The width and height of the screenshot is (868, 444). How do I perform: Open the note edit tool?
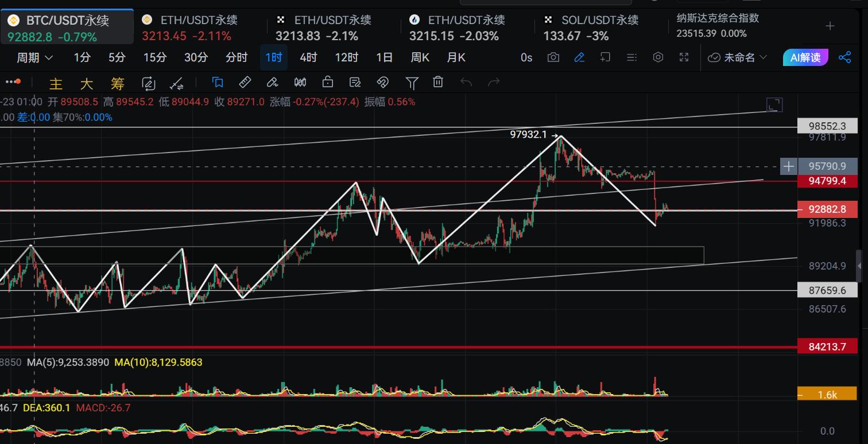(x=355, y=83)
